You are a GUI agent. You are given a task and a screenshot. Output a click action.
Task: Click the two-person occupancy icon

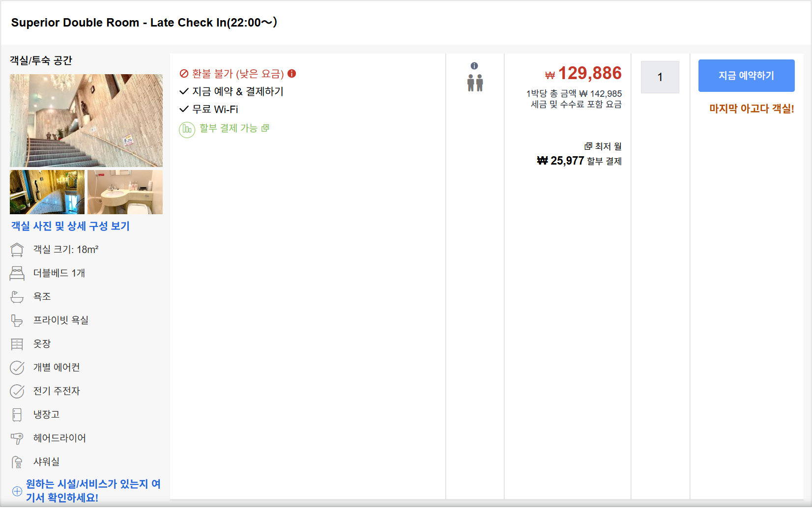[474, 83]
